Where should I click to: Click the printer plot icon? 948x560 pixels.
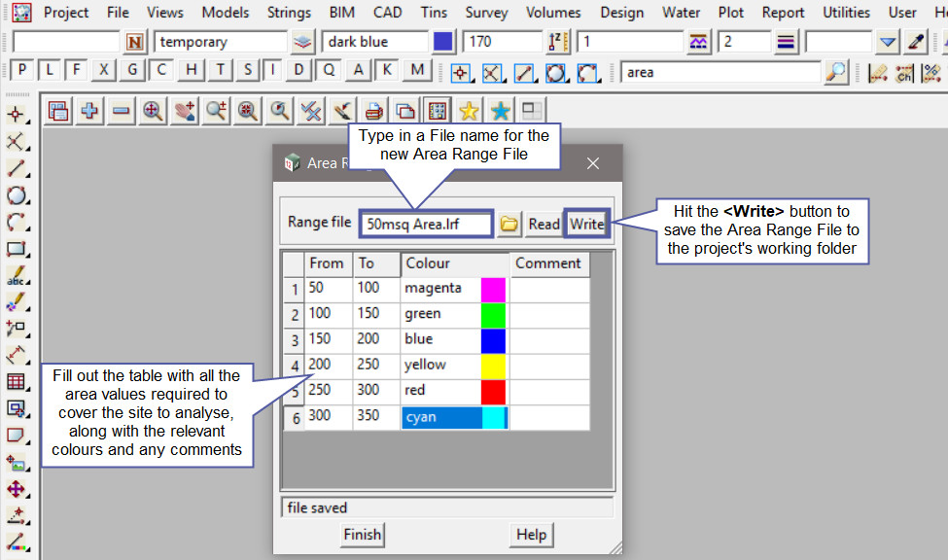[x=374, y=111]
